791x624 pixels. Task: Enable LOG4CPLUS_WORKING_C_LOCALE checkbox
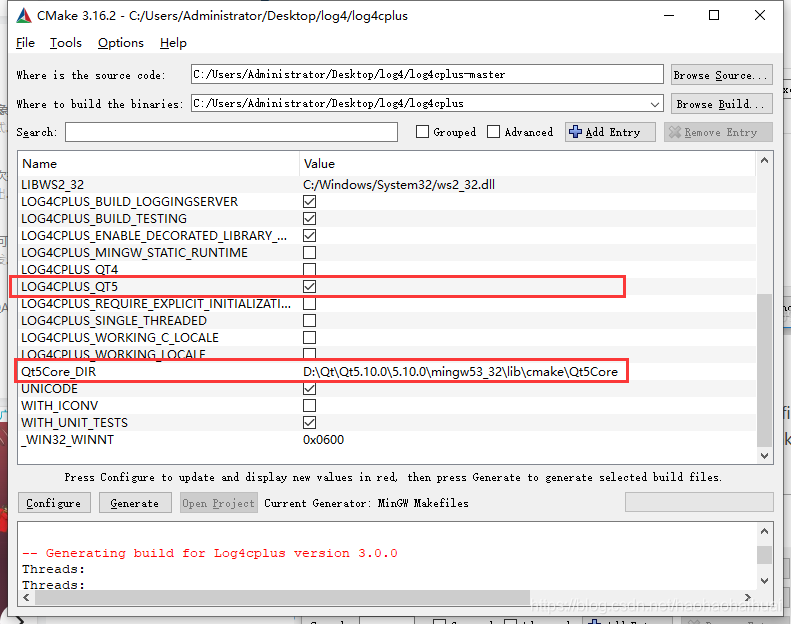point(309,337)
